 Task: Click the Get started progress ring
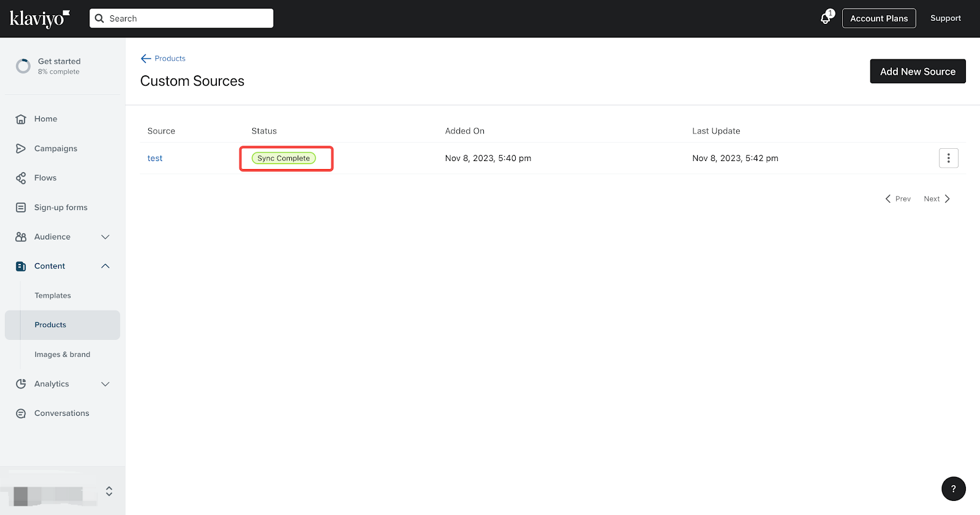(x=23, y=66)
